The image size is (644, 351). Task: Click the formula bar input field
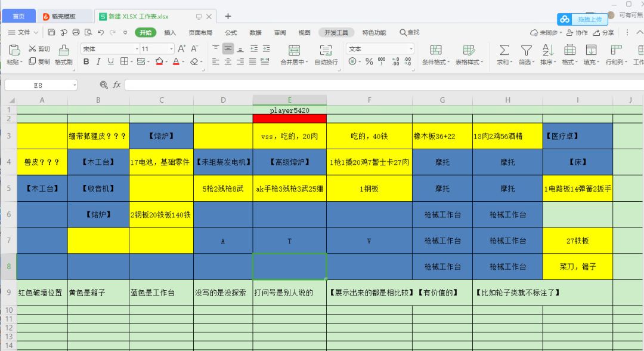pyautogui.click(x=384, y=85)
